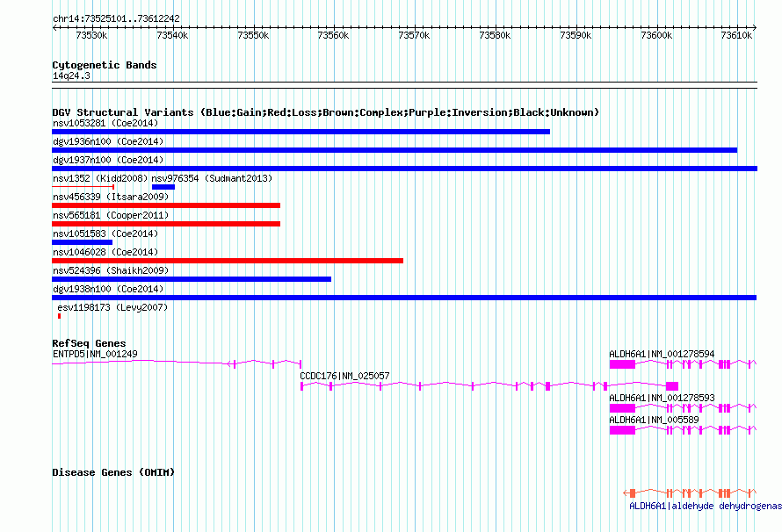
Task: Click the large exon block of ALDH6A1 NM_001278594
Action: click(622, 364)
